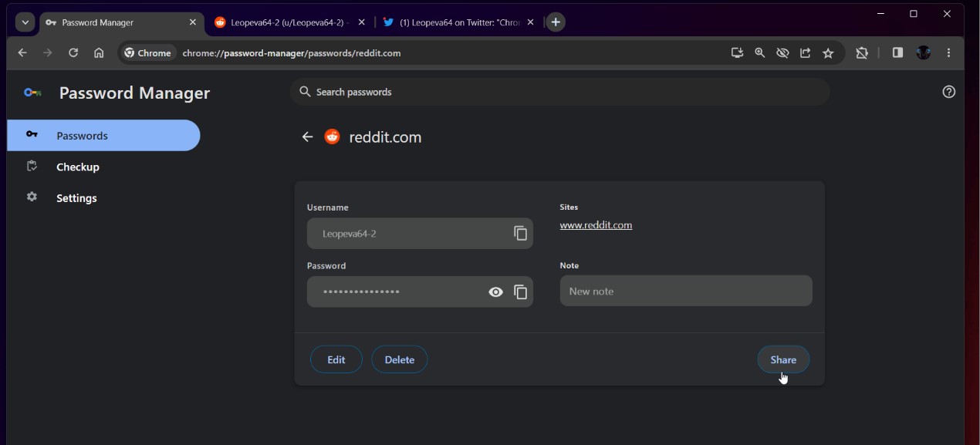The width and height of the screenshot is (980, 445).
Task: Click the address bar URL text
Action: pos(292,53)
